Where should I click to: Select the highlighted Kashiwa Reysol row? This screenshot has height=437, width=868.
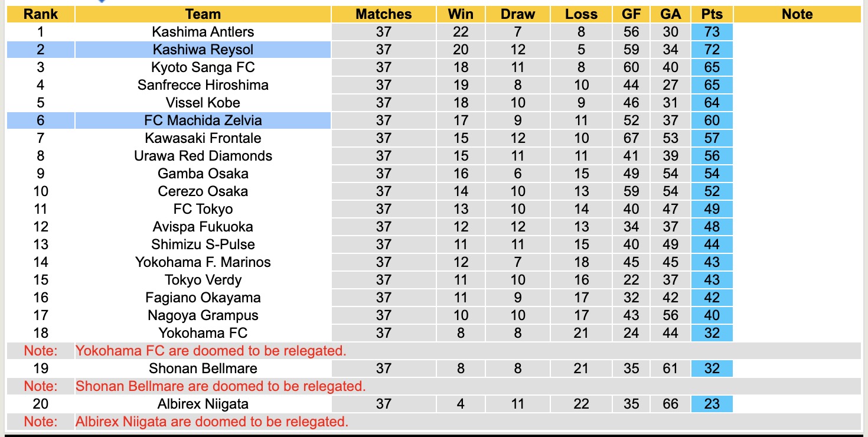coord(203,50)
